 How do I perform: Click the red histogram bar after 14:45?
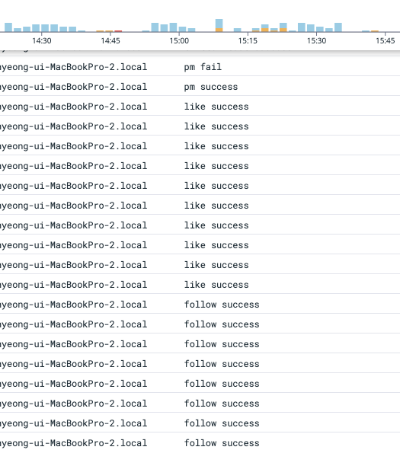point(118,31)
